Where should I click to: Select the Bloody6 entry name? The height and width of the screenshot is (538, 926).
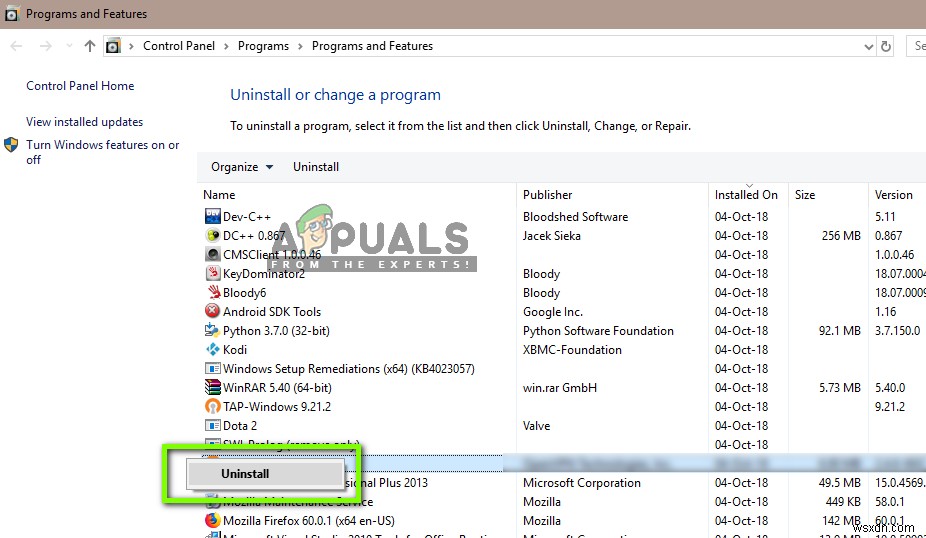(244, 292)
